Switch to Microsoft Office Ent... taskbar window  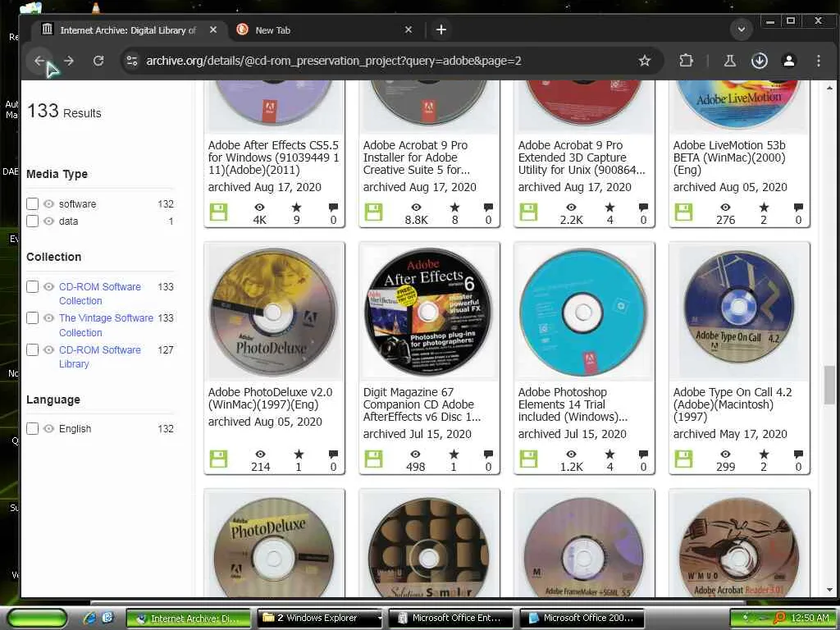pyautogui.click(x=451, y=619)
